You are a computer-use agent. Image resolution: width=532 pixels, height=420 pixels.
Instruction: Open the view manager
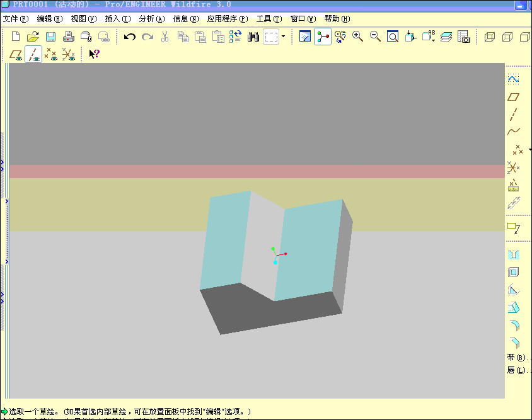tap(464, 37)
